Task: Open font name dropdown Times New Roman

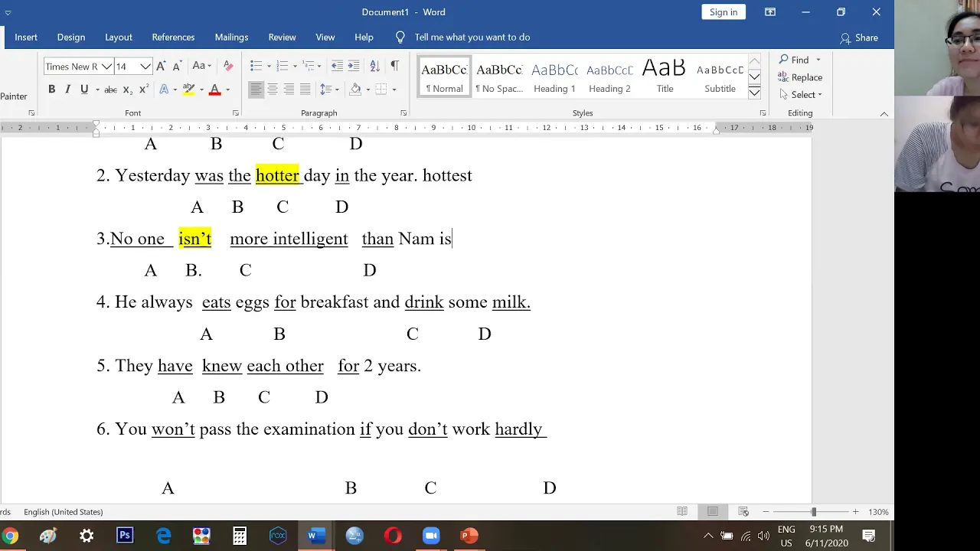Action: coord(107,67)
